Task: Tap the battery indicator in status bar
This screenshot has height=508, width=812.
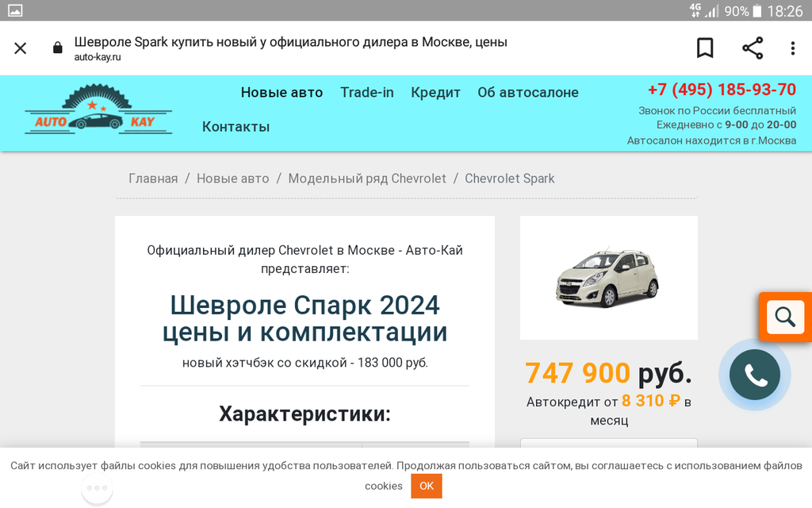Action: [x=756, y=11]
